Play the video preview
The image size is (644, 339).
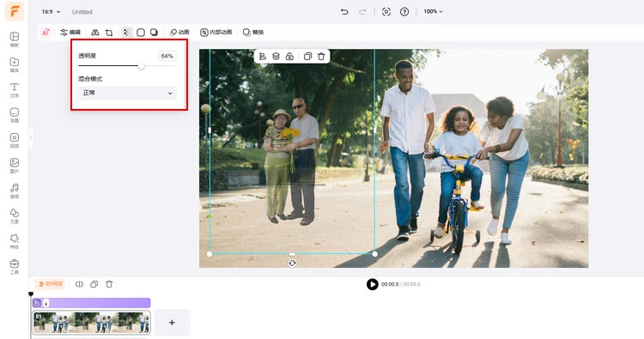(x=372, y=284)
